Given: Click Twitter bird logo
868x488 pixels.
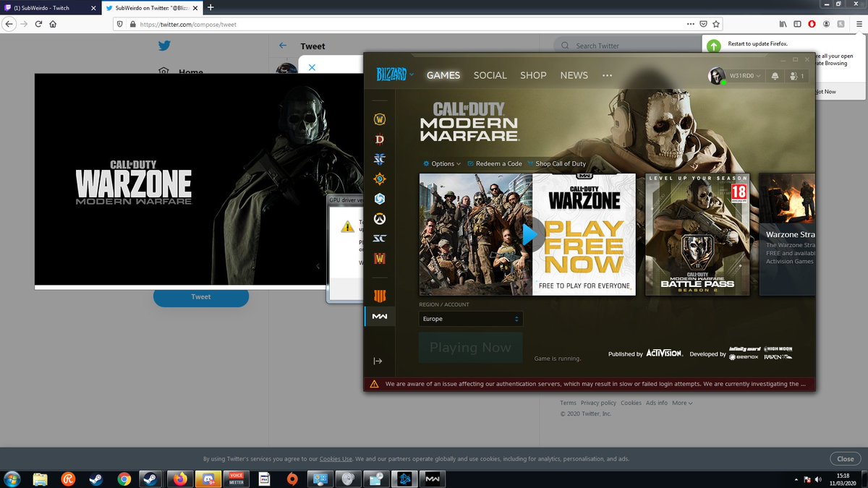Looking at the screenshot, I should click(x=165, y=46).
